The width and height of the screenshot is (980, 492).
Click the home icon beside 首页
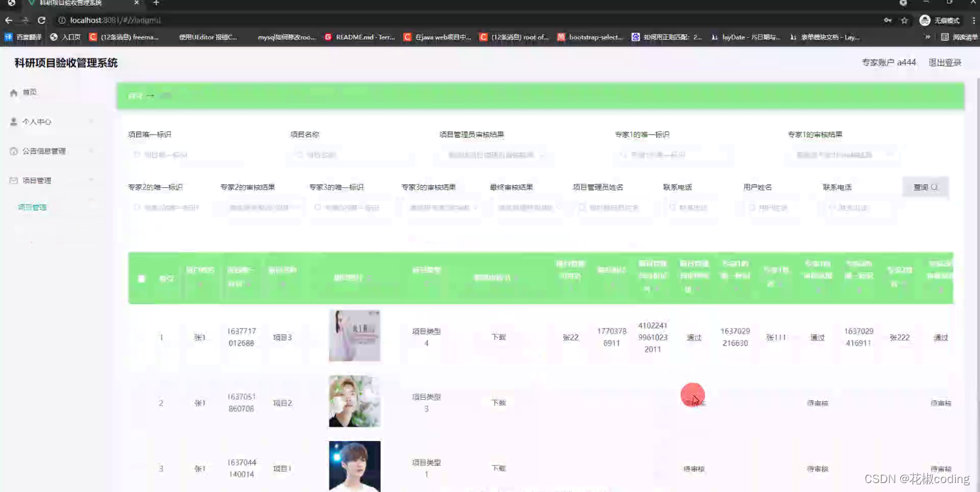coord(13,92)
